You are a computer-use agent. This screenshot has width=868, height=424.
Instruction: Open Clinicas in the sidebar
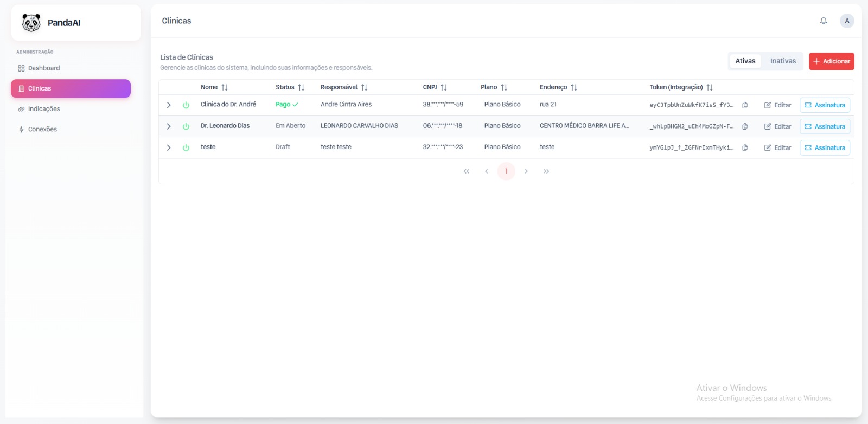[71, 88]
